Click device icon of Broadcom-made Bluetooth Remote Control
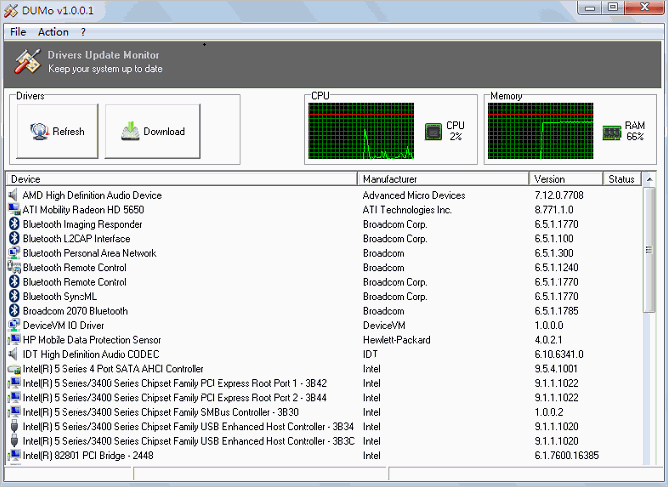This screenshot has height=487, width=668. click(14, 267)
